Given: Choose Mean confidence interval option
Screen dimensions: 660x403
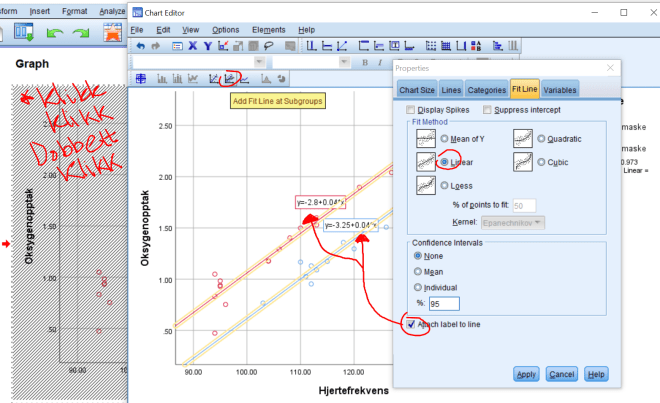Looking at the screenshot, I should [418, 269].
